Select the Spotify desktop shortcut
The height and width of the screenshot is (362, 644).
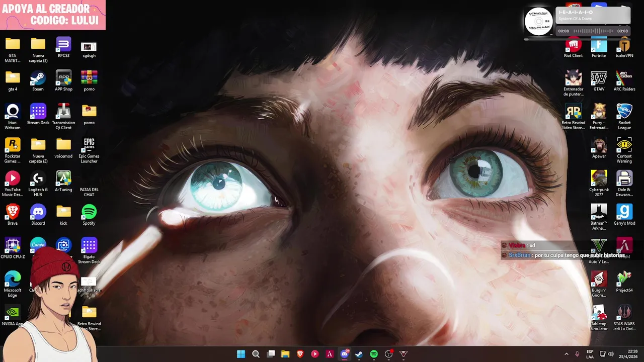coord(89,215)
